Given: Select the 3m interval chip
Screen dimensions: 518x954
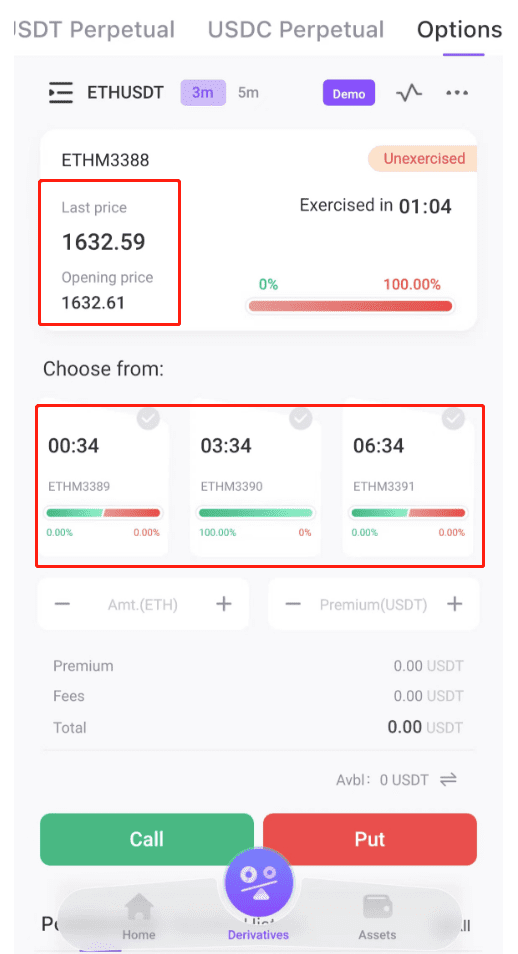Looking at the screenshot, I should point(203,93).
